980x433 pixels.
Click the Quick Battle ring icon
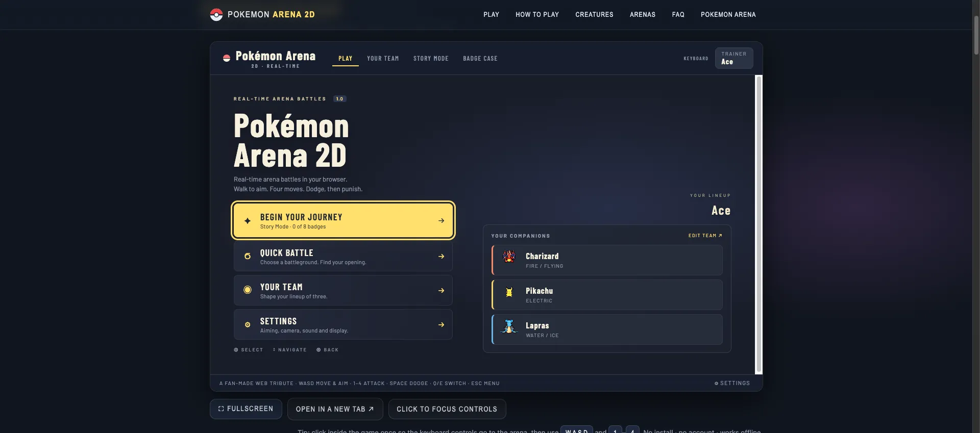coord(248,256)
